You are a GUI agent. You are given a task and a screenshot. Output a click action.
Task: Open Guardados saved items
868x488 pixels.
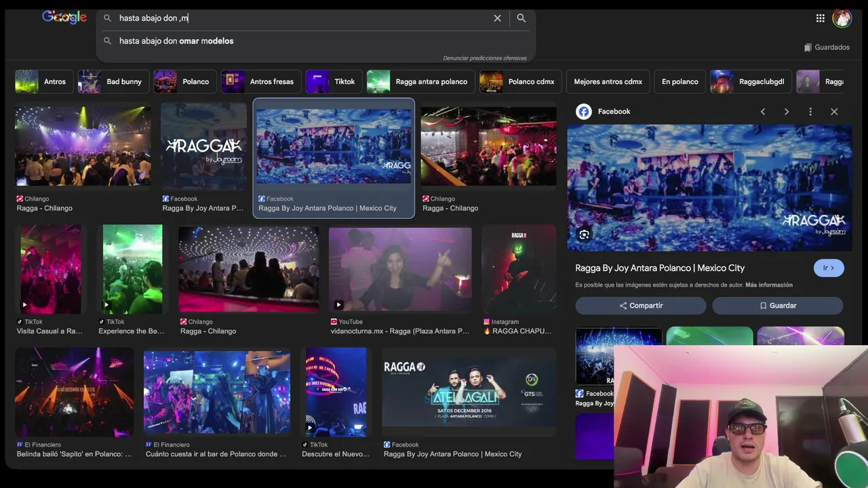[827, 47]
